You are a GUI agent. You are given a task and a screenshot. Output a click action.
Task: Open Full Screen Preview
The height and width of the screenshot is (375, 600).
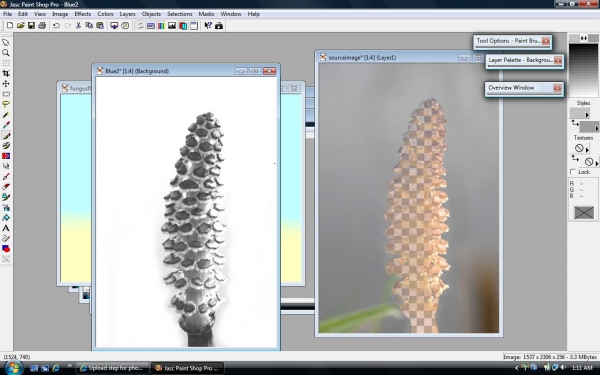[x=114, y=26]
